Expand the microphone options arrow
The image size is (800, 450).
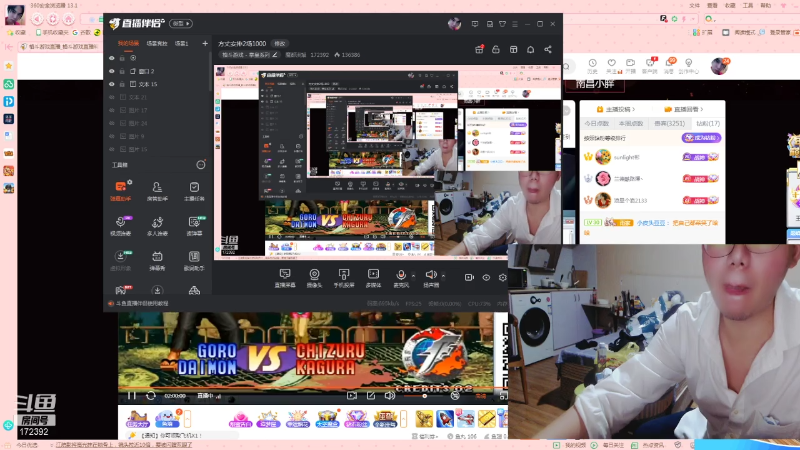point(413,276)
